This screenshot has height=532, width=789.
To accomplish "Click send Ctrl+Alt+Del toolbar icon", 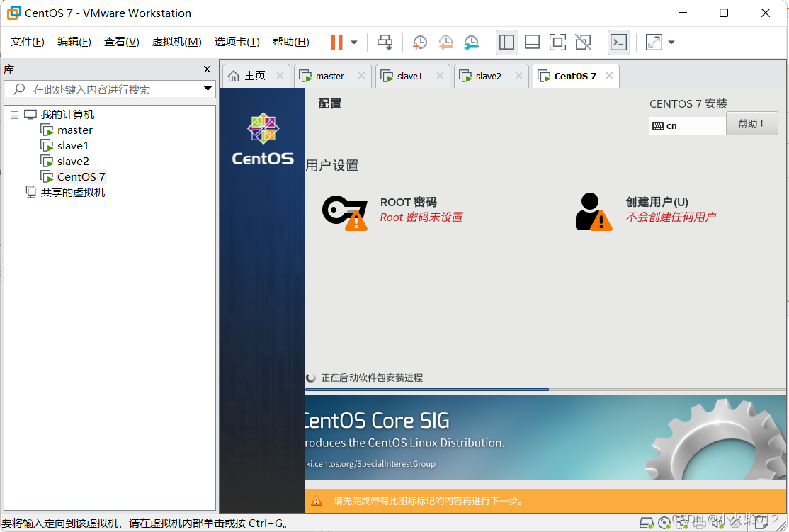I will (x=385, y=42).
